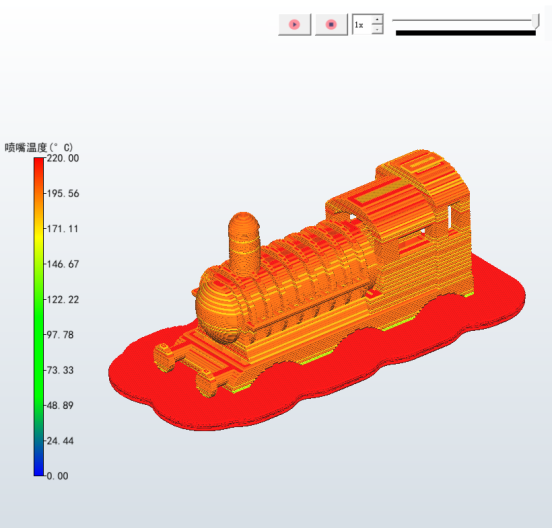
Task: Click the 195.56 legend value
Action: (63, 193)
